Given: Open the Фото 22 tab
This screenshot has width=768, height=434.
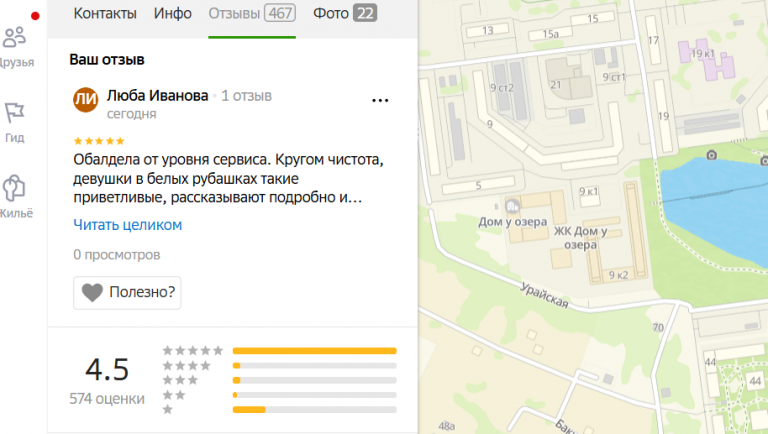Looking at the screenshot, I should [x=345, y=13].
